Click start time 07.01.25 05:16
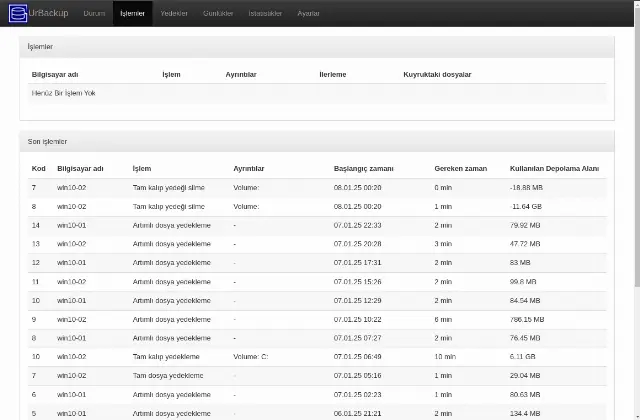 (x=358, y=376)
